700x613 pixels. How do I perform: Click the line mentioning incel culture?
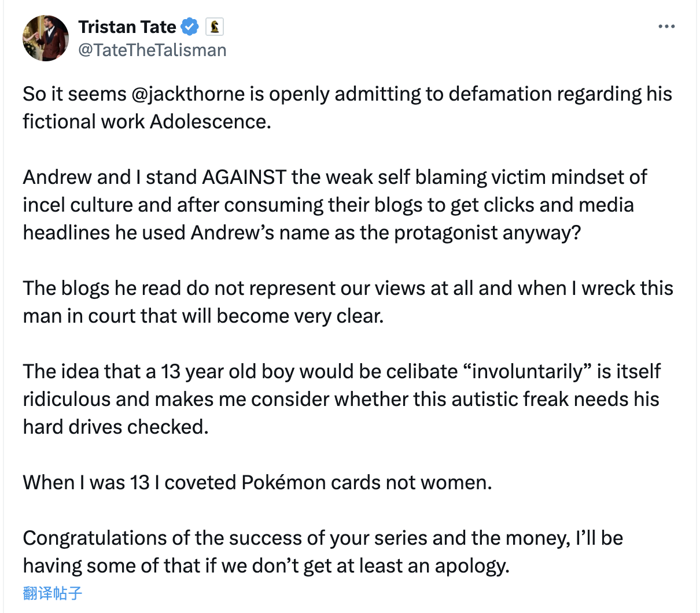[x=329, y=205]
